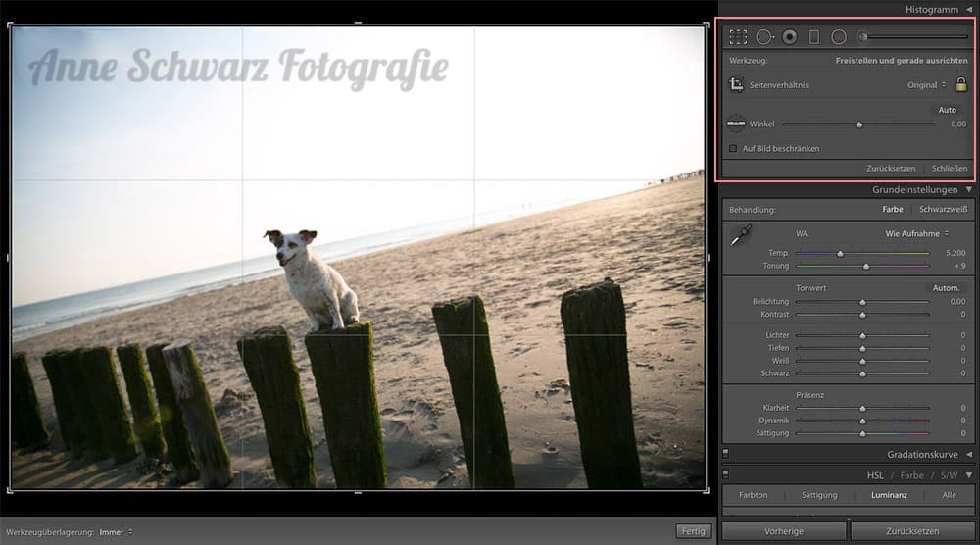The height and width of the screenshot is (545, 980).
Task: Toggle the Gradationskurve panel switch
Action: (725, 454)
